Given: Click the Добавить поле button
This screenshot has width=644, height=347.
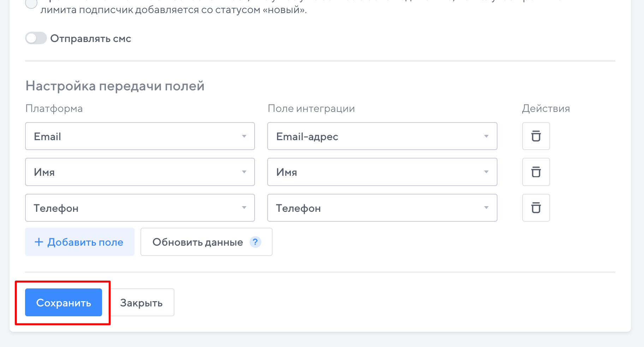Looking at the screenshot, I should click(x=80, y=242).
